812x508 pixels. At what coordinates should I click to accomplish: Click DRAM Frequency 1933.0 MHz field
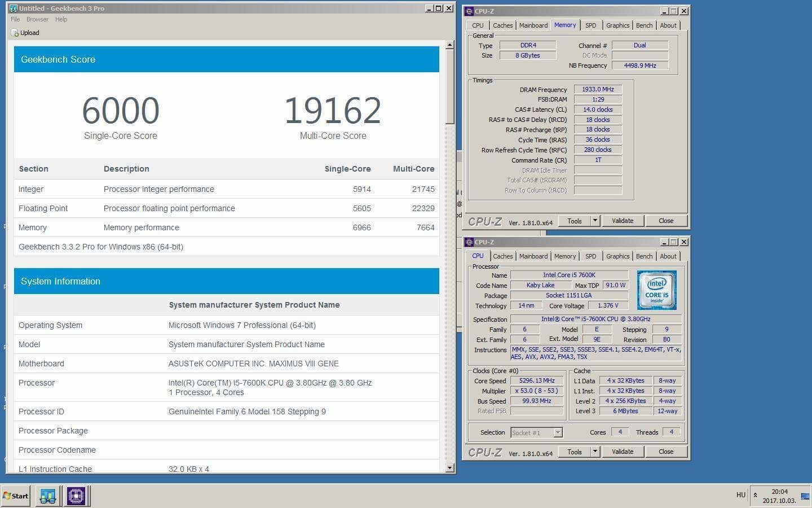(598, 89)
